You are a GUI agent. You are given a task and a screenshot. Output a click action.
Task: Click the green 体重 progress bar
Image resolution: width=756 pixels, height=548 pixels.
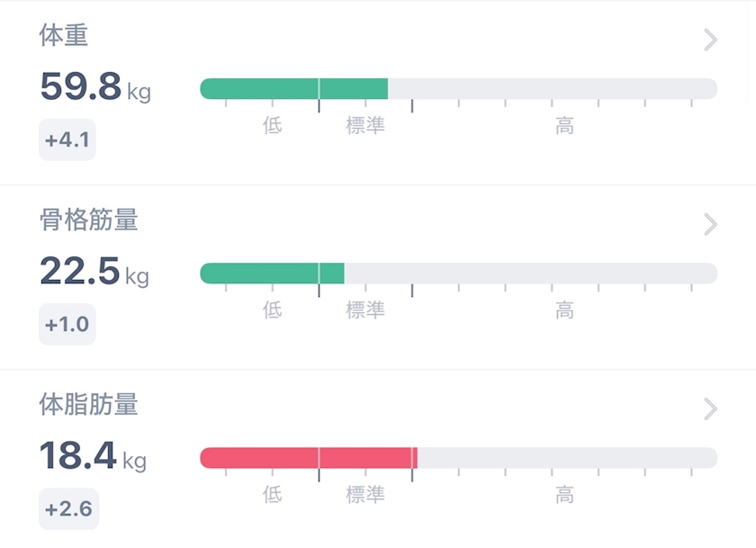[293, 89]
